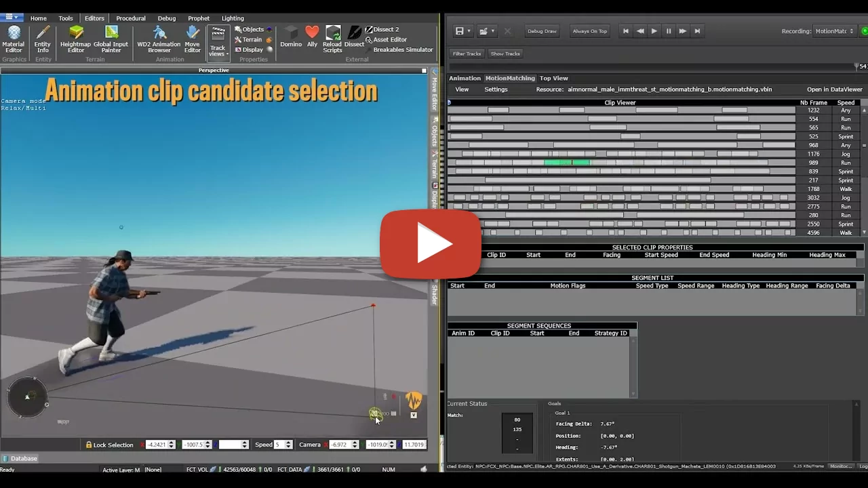The width and height of the screenshot is (868, 488).
Task: Open the Material Editor
Action: pyautogui.click(x=14, y=39)
